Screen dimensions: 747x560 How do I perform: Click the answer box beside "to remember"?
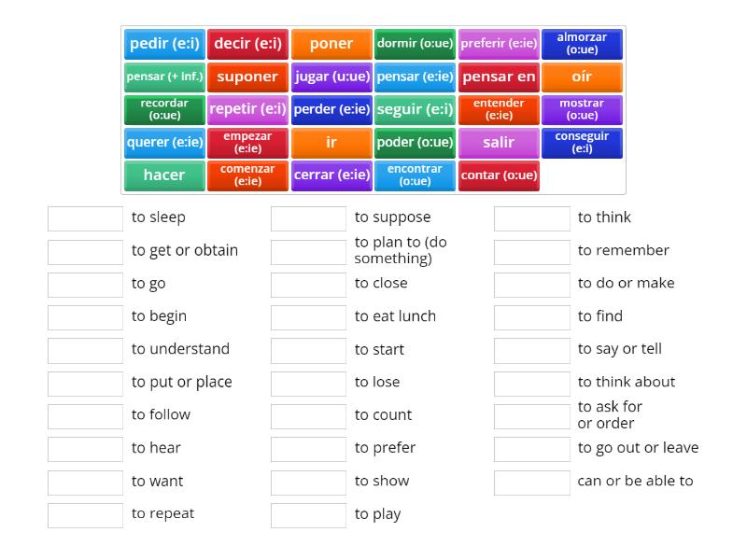[531, 250]
